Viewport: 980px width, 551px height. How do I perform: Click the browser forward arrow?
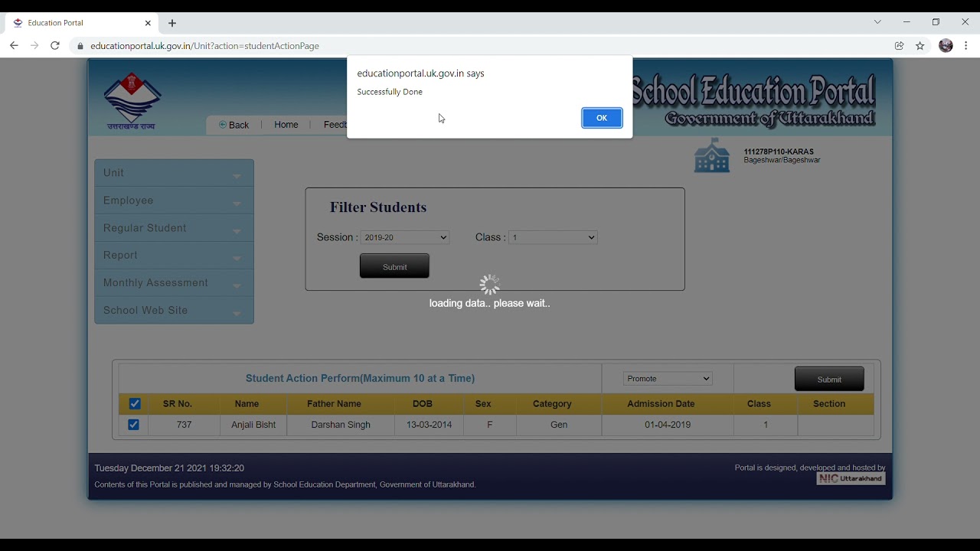click(34, 46)
